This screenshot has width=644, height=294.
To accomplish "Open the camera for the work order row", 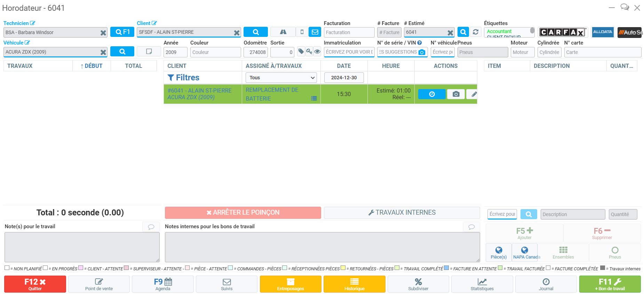I will click(x=456, y=94).
